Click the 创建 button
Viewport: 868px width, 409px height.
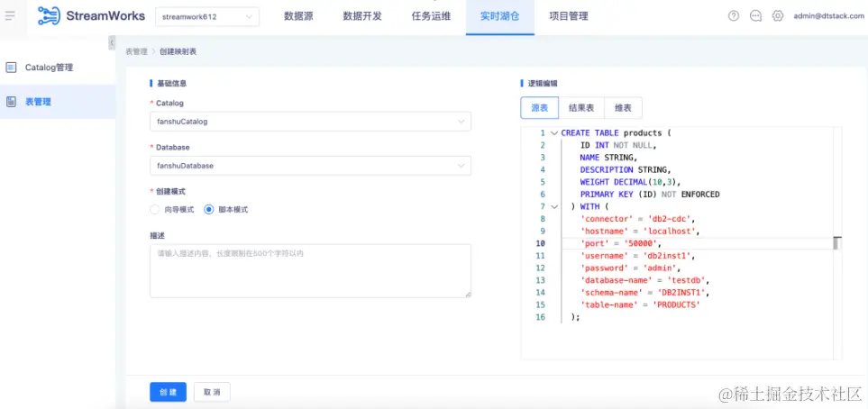click(169, 392)
